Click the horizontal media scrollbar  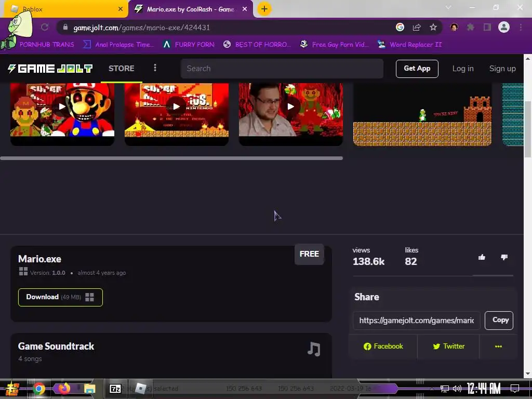(171, 158)
